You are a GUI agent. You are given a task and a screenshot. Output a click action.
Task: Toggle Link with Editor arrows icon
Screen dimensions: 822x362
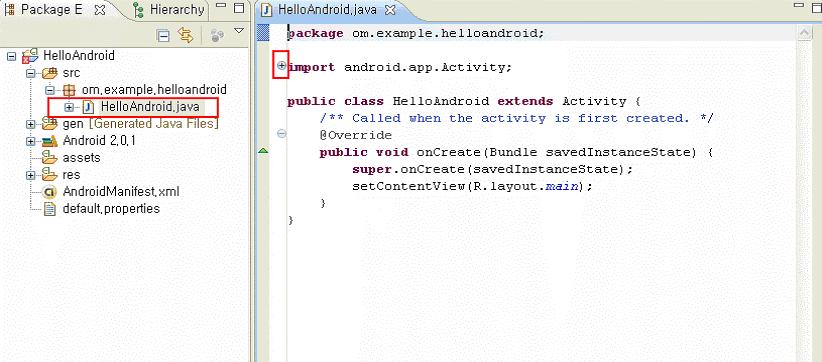(x=185, y=36)
